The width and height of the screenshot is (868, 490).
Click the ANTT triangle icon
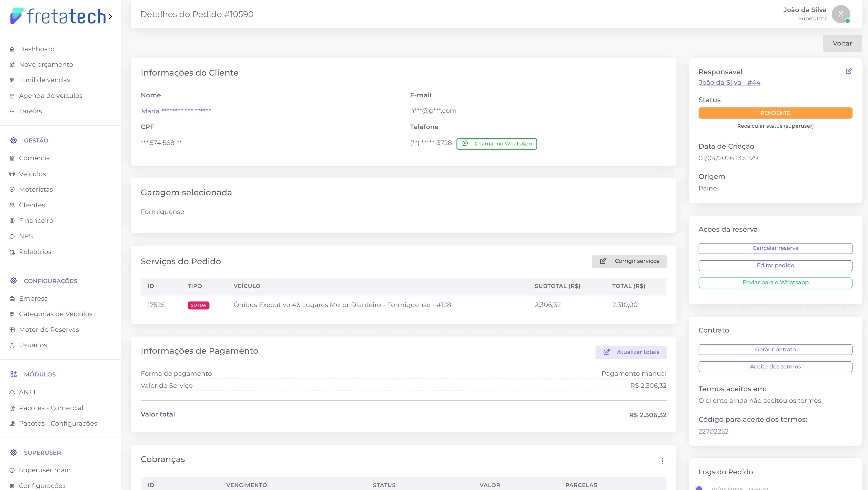(x=12, y=392)
